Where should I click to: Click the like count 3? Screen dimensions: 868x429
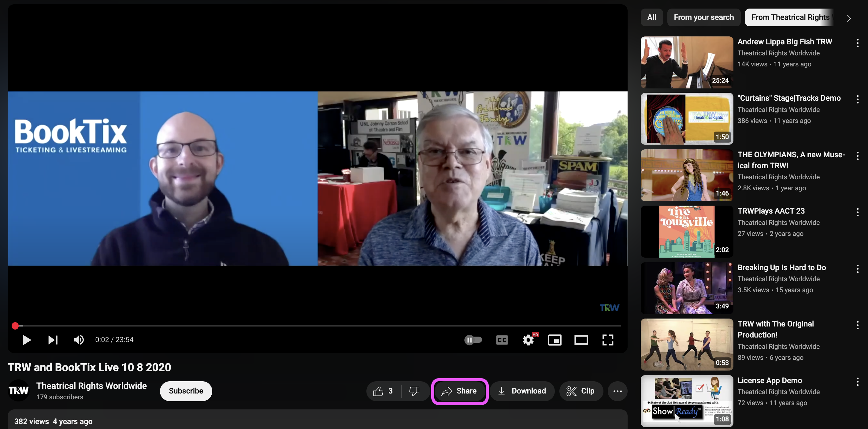pyautogui.click(x=390, y=391)
